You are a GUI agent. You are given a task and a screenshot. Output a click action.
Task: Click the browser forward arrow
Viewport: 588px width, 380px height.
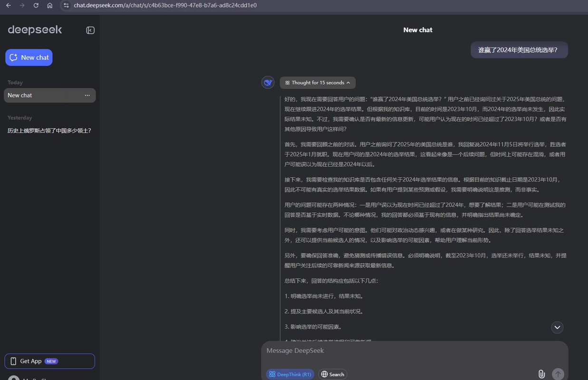[22, 5]
